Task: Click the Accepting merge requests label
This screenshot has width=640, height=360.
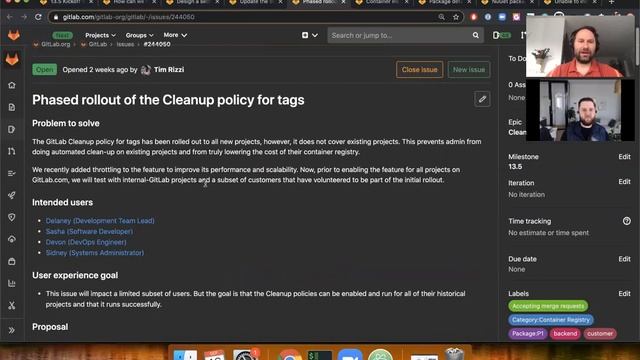Action: pyautogui.click(x=548, y=306)
